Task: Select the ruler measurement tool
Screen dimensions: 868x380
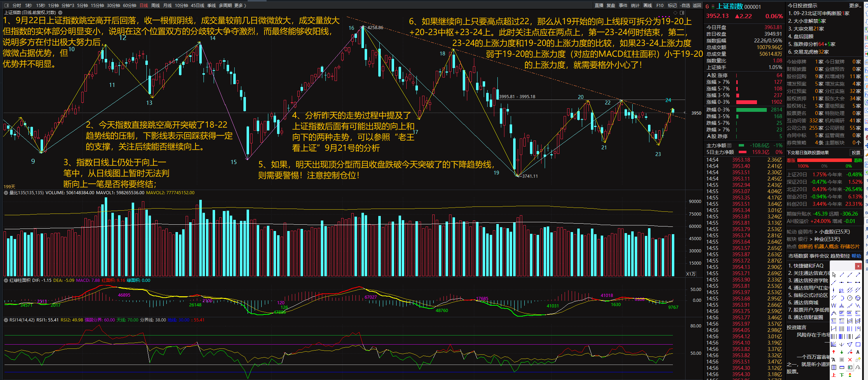Action: click(x=842, y=367)
